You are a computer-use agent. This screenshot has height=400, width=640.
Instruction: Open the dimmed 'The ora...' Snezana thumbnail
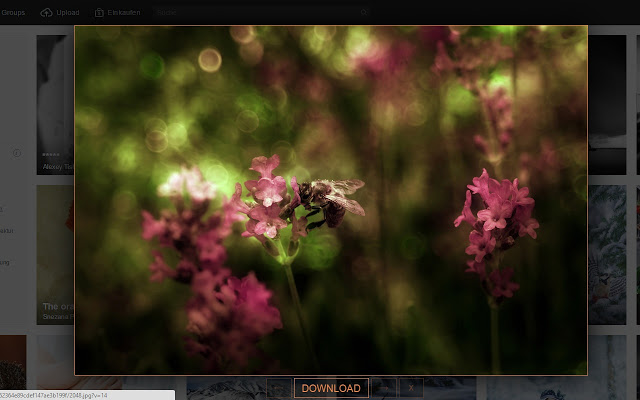point(56,255)
